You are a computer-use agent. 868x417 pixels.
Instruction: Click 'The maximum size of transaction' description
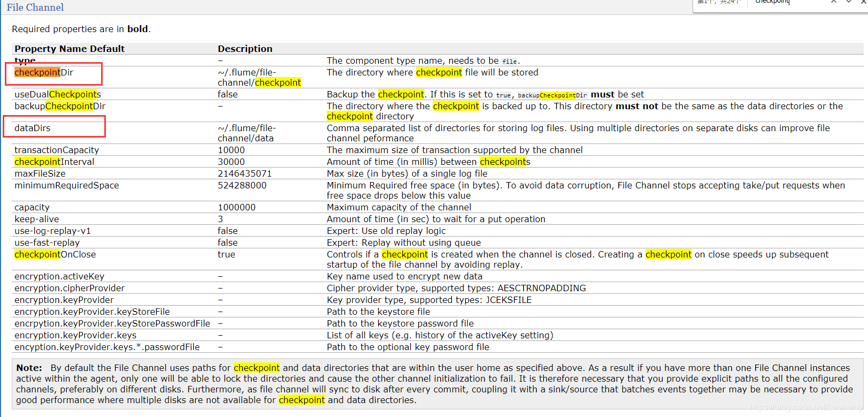coord(455,150)
